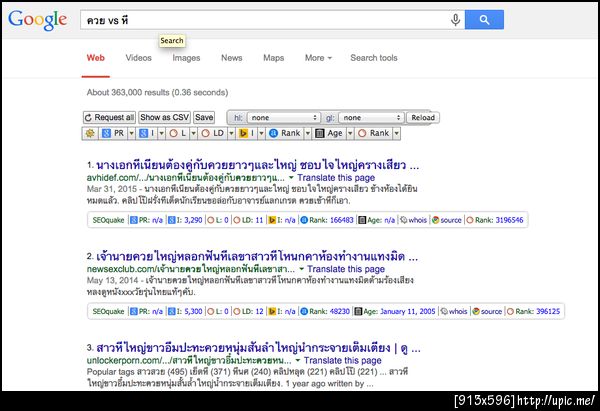Image resolution: width=600 pixels, height=411 pixels.
Task: Switch to the News tab
Action: 232,58
